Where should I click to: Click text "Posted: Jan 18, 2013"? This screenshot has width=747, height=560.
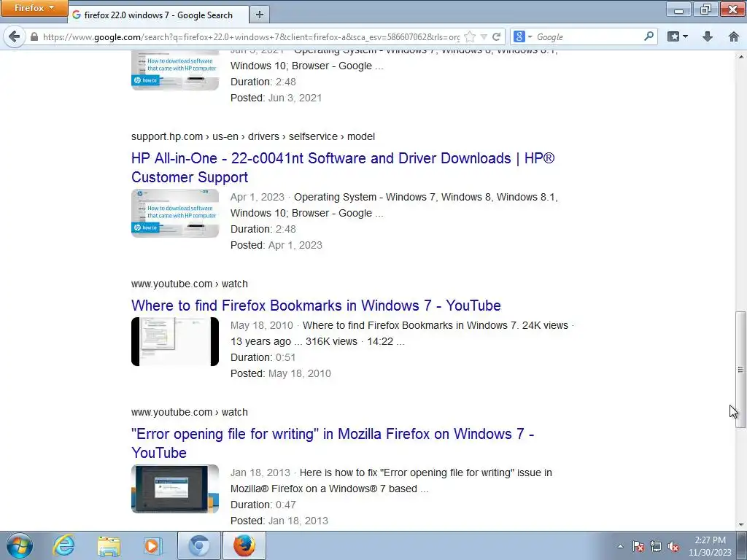[x=279, y=521]
